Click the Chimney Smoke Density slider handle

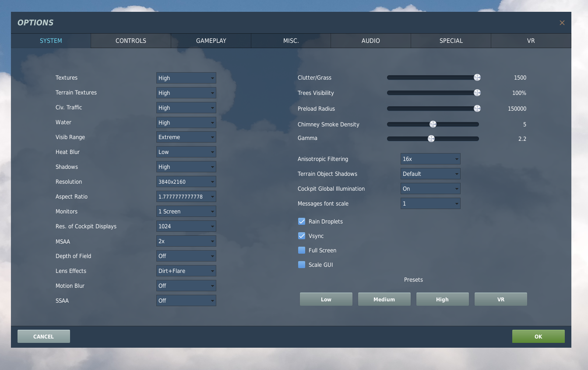[433, 124]
